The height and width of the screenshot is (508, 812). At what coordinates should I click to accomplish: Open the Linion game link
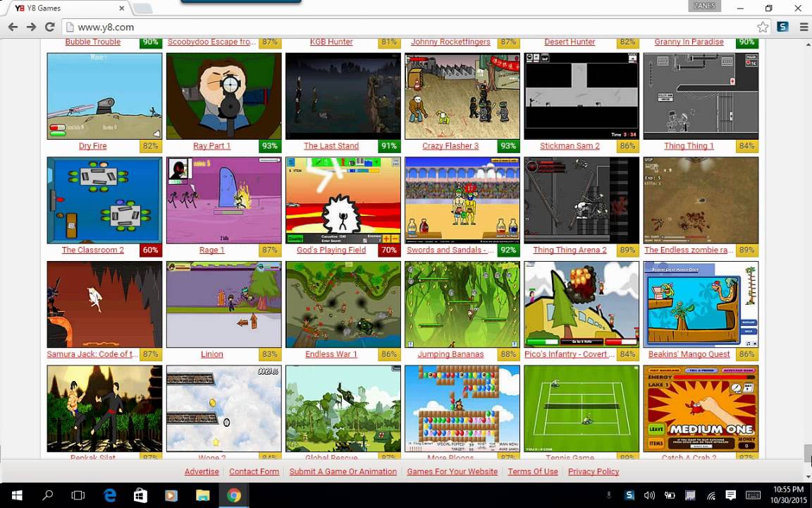211,354
